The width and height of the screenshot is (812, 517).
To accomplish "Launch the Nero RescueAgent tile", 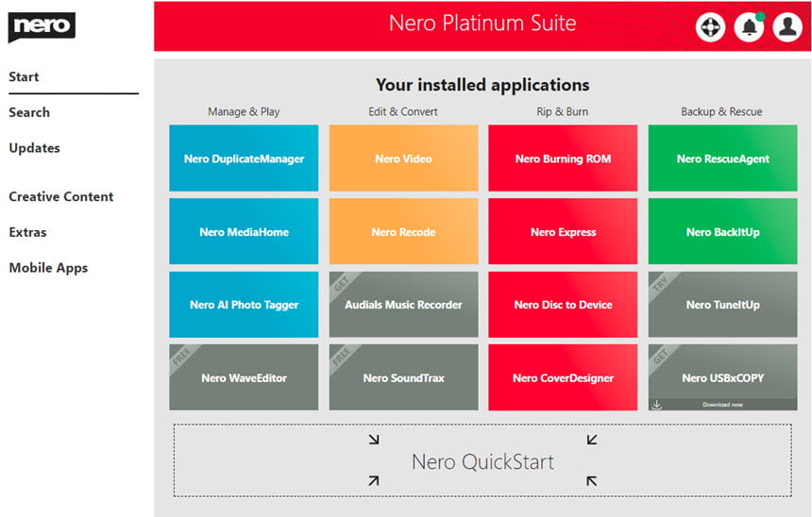I will tap(722, 158).
